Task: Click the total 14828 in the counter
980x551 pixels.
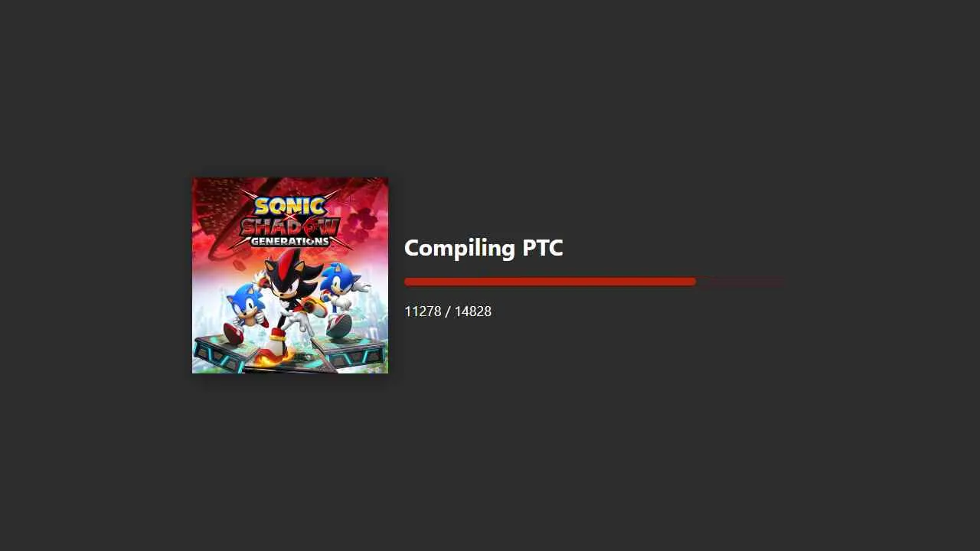Action: [x=473, y=311]
